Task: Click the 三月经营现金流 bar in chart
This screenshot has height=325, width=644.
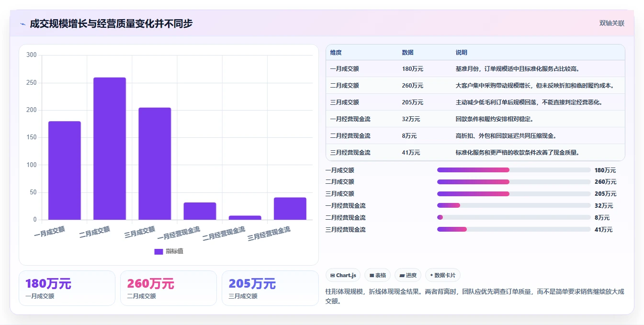Action: pos(290,209)
